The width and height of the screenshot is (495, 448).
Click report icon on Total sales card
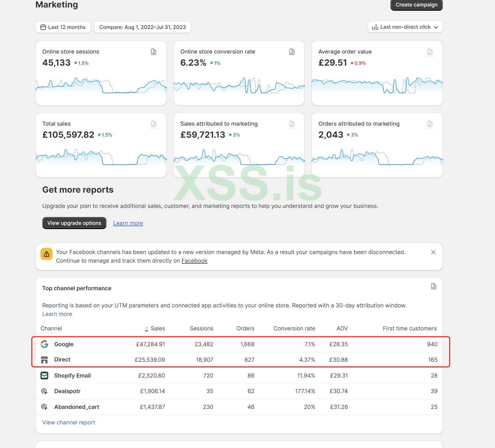point(154,124)
